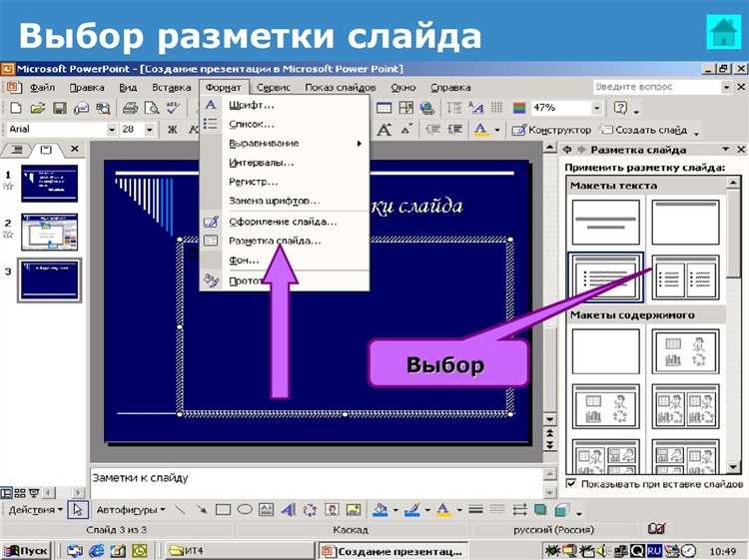Select the title and text layout thumbnail
The image size is (749, 560).
[x=606, y=278]
